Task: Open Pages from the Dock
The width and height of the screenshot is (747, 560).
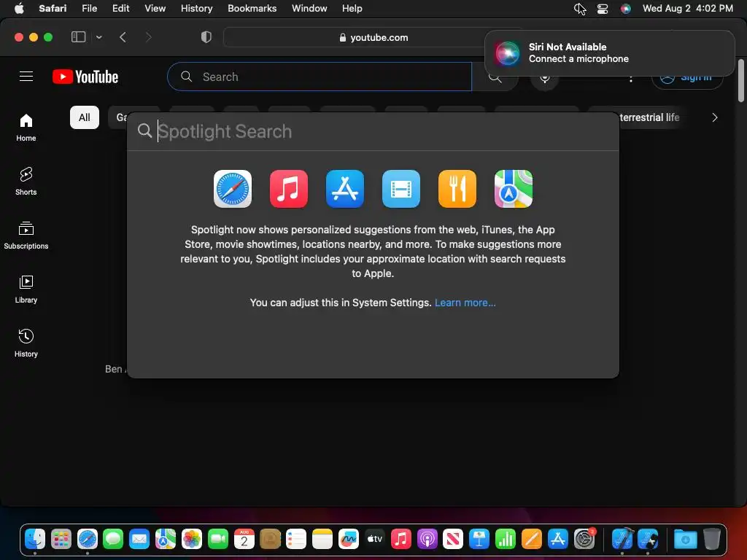Action: (531, 539)
